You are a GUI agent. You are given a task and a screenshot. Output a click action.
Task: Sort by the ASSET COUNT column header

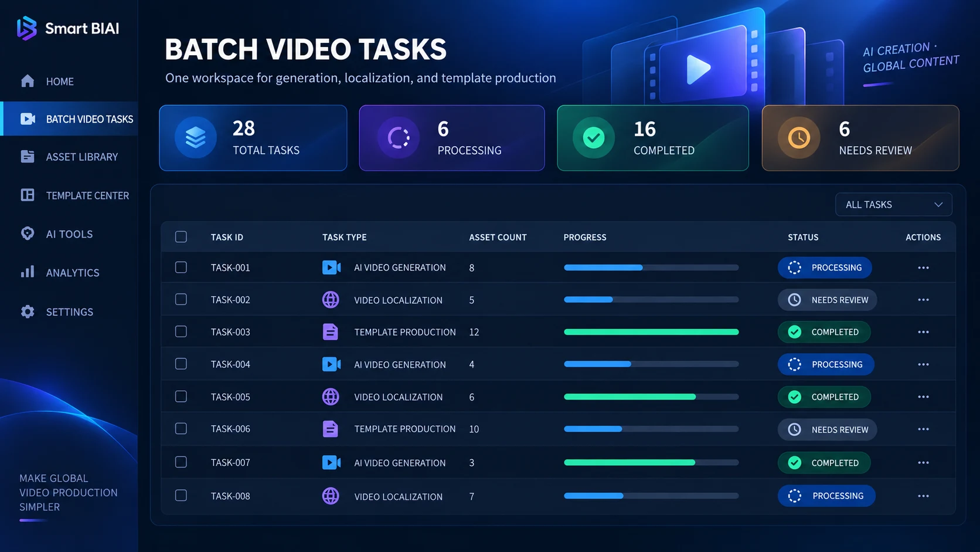click(x=498, y=237)
